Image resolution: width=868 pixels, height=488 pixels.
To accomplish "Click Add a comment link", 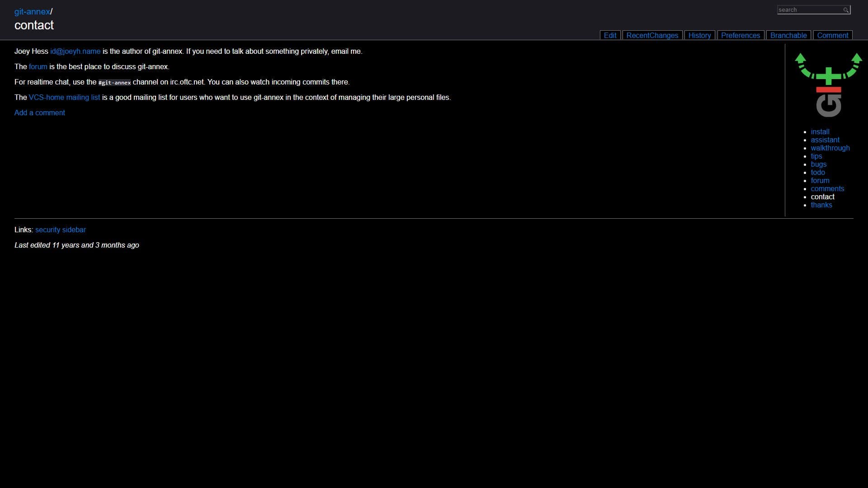I will click(40, 113).
